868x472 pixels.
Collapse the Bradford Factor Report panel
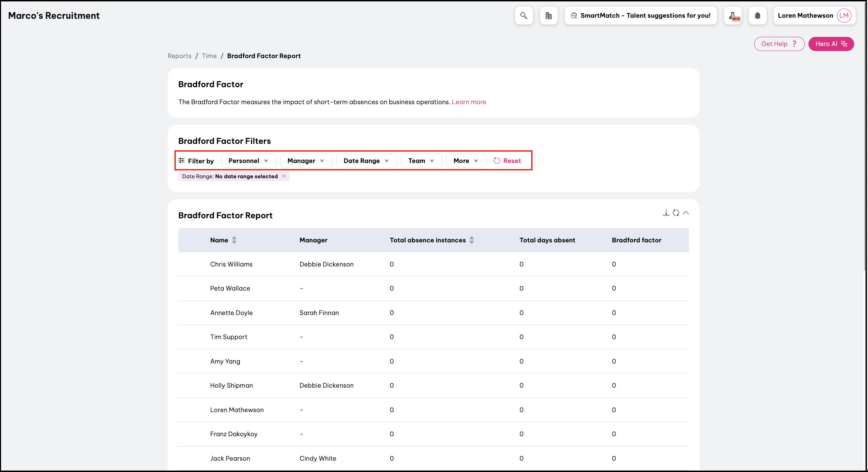tap(686, 213)
